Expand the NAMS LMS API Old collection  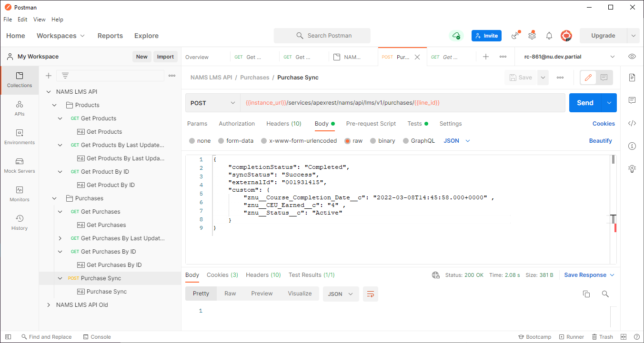click(49, 305)
